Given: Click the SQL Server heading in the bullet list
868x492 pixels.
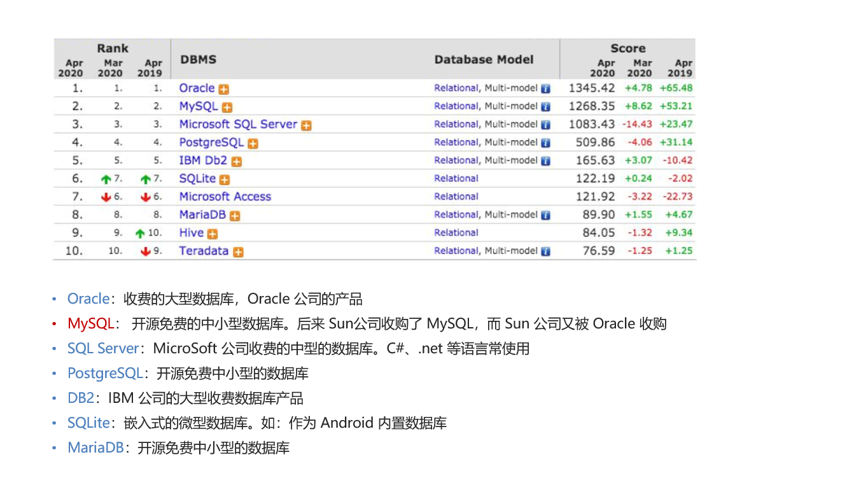Looking at the screenshot, I should pos(102,348).
